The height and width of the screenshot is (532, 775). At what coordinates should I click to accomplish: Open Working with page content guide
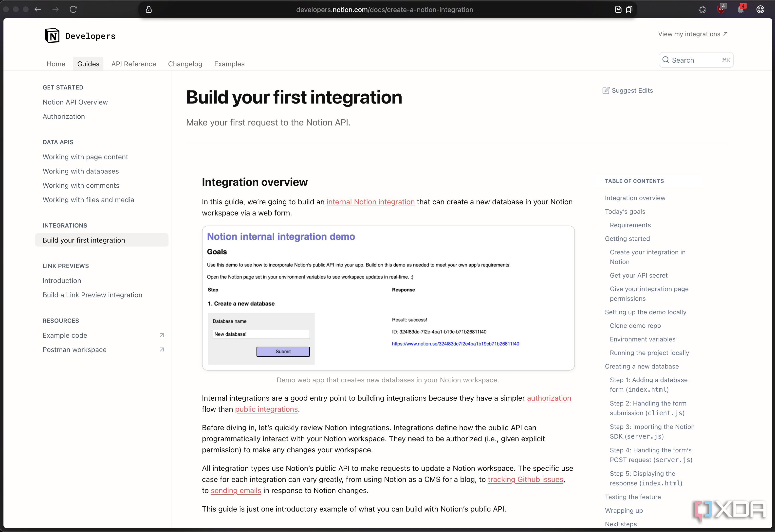pyautogui.click(x=85, y=157)
